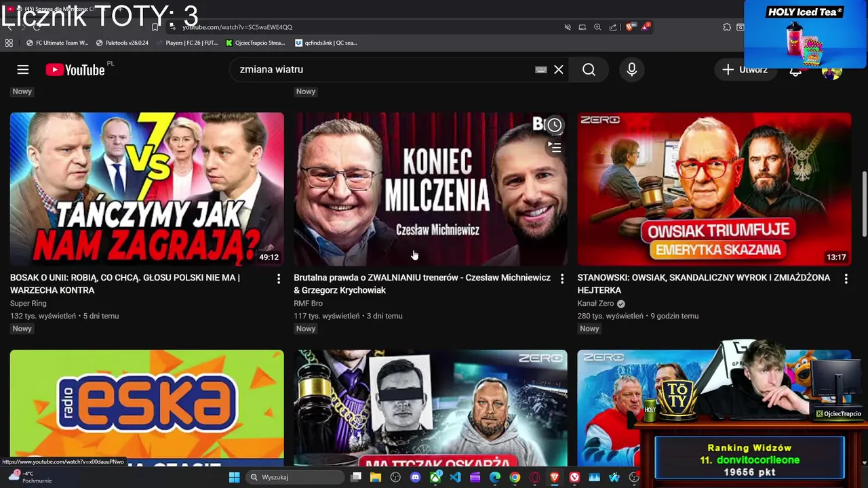The width and height of the screenshot is (868, 488).
Task: Open the title "Brutalna prawda o ZWALNIANIU trenerów"
Action: point(422,284)
